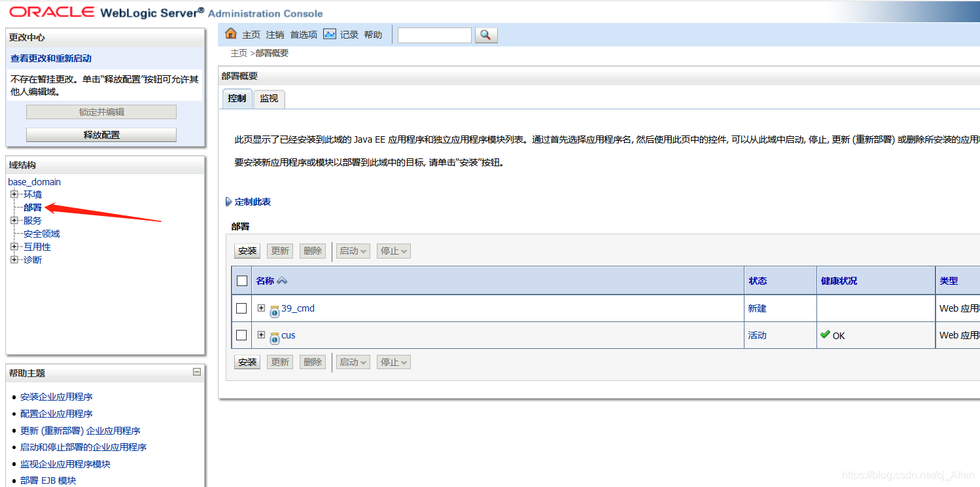Screen dimensions: 980x487
Task: Open help topic 启动和停止部署的企业应用程序
Action: pos(83,447)
